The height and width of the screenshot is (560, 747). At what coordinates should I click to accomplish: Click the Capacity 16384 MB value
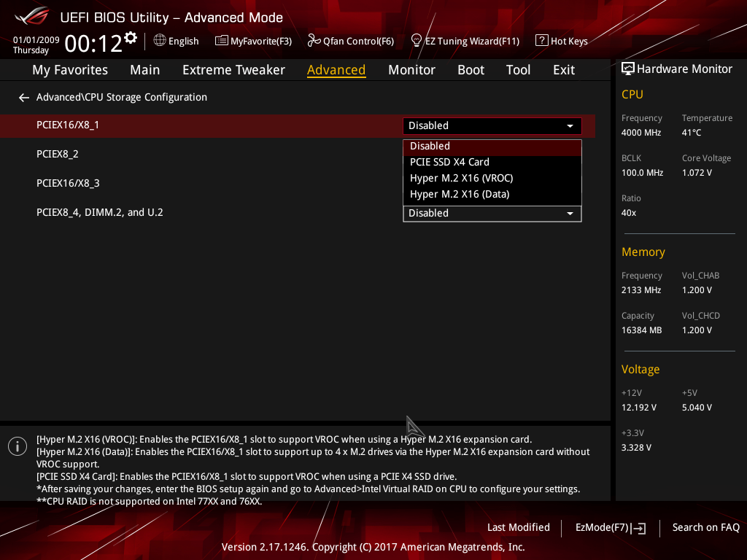click(x=641, y=330)
